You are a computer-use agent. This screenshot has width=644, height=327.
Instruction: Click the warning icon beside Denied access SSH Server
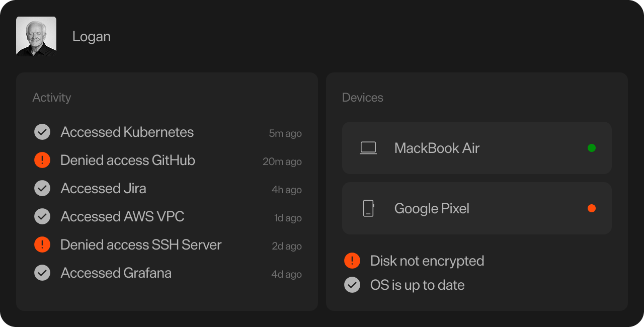42,245
